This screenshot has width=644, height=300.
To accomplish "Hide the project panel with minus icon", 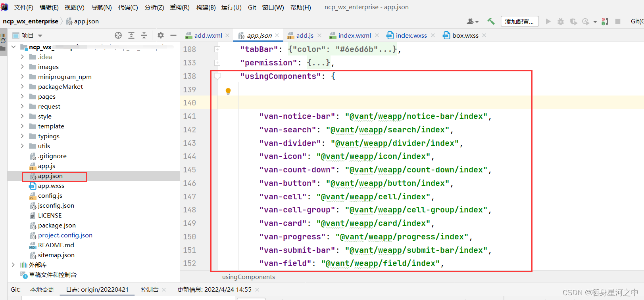I will coord(173,35).
